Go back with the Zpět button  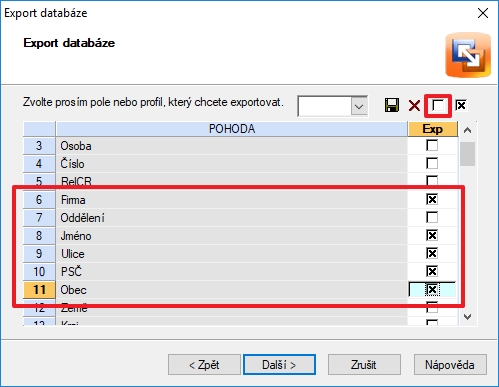click(x=204, y=365)
